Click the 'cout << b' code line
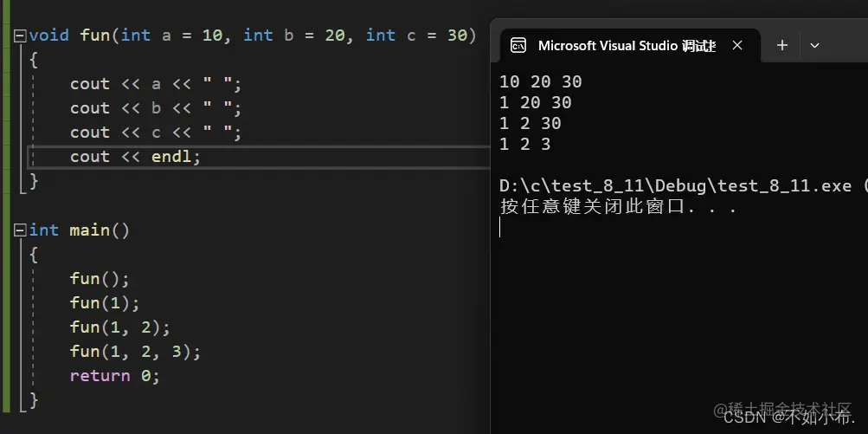This screenshot has height=434, width=868. (x=156, y=108)
